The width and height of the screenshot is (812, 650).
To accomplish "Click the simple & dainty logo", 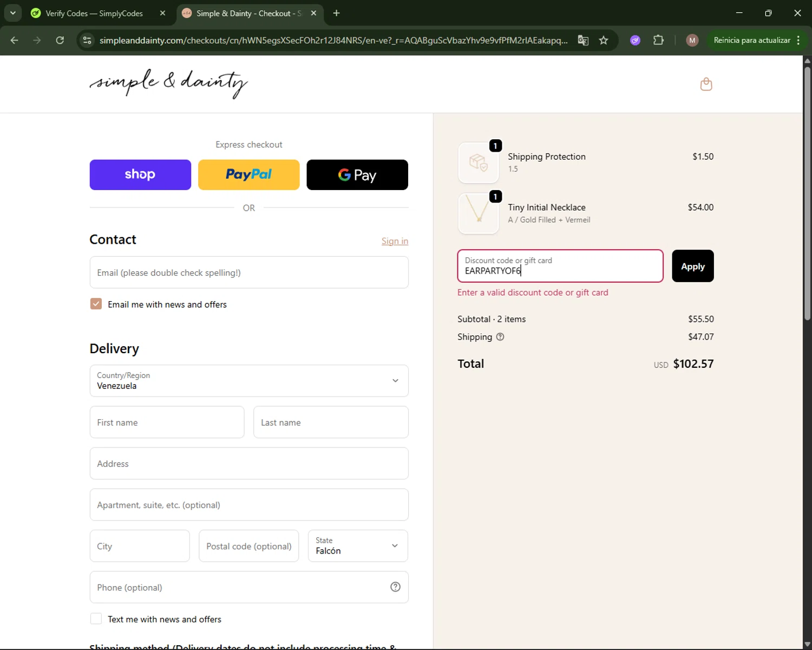I will click(168, 84).
